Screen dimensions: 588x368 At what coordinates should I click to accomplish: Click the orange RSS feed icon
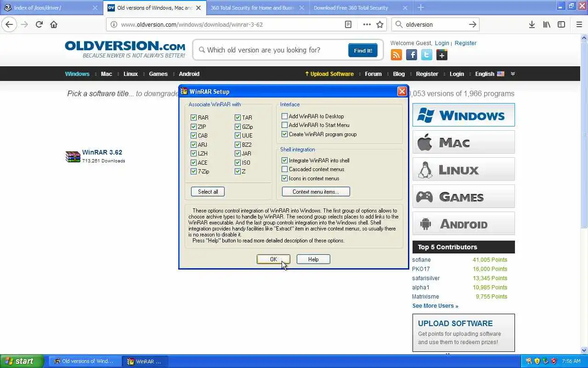point(396,55)
